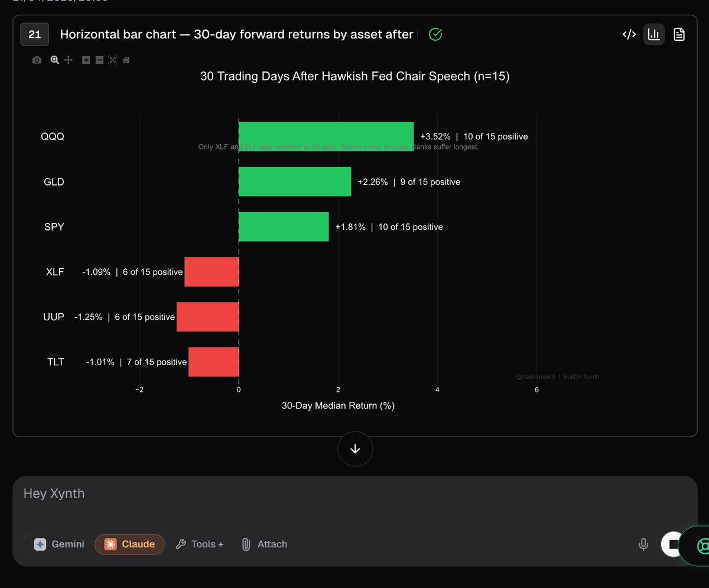This screenshot has height=588, width=709.
Task: Click the chart title about Hawkish Fed Chair Speech
Action: pyautogui.click(x=354, y=76)
